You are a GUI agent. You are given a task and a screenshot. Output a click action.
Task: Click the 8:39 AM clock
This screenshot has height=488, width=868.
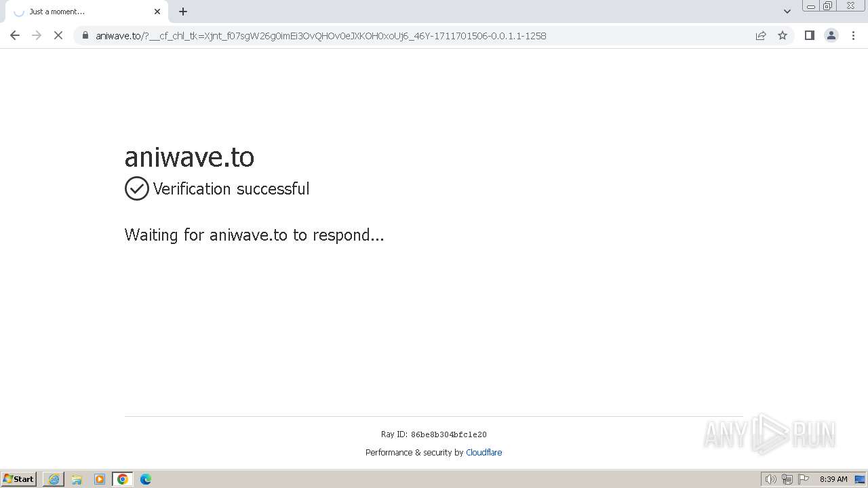[833, 479]
